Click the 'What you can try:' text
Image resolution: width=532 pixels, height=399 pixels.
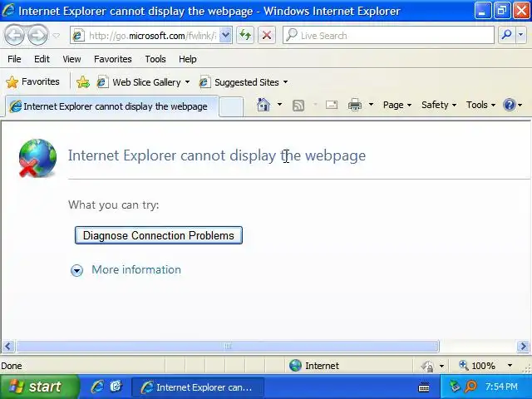[113, 205]
